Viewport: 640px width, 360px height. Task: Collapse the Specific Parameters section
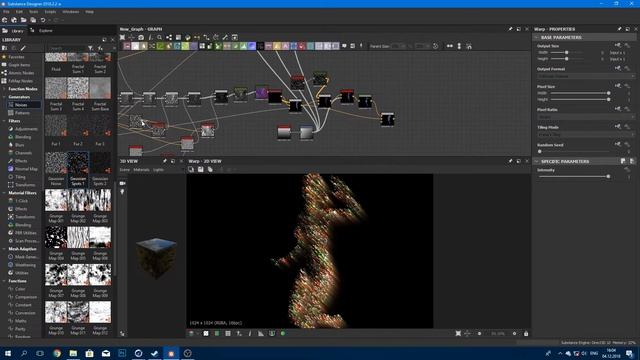537,162
